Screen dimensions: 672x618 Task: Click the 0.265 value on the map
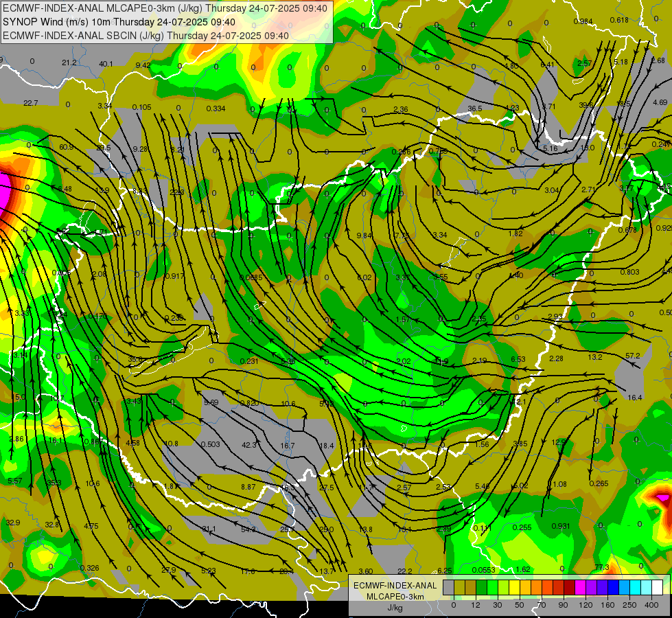click(599, 483)
